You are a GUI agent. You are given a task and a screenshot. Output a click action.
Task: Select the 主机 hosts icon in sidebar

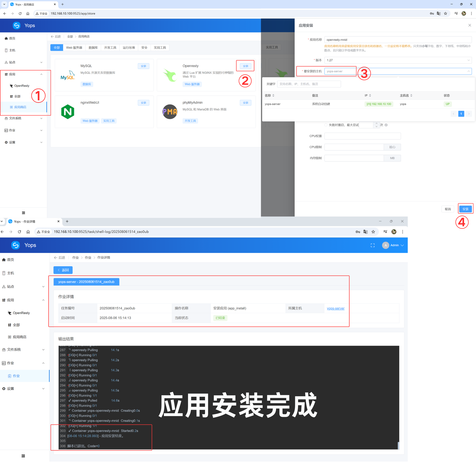point(6,50)
